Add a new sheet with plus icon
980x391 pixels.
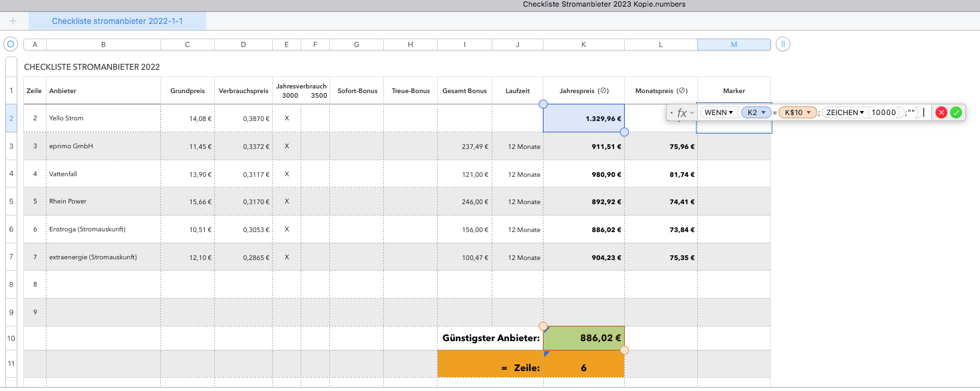coord(13,21)
